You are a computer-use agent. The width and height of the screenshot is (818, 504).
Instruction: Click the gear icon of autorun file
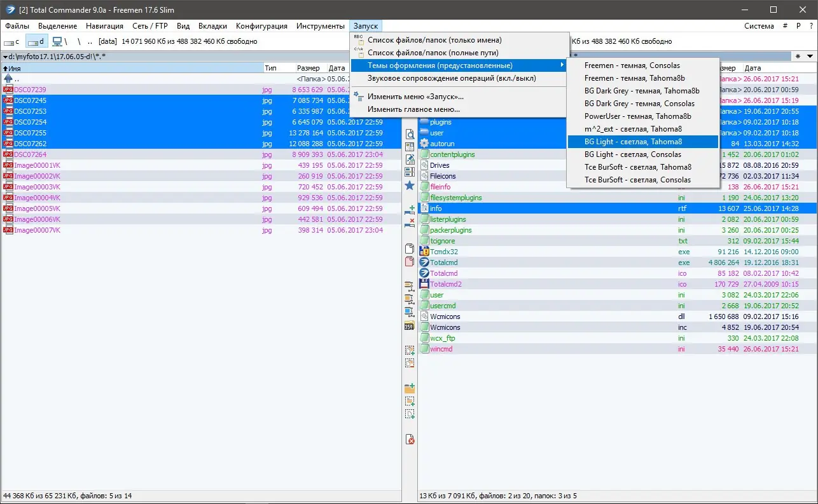tap(425, 144)
